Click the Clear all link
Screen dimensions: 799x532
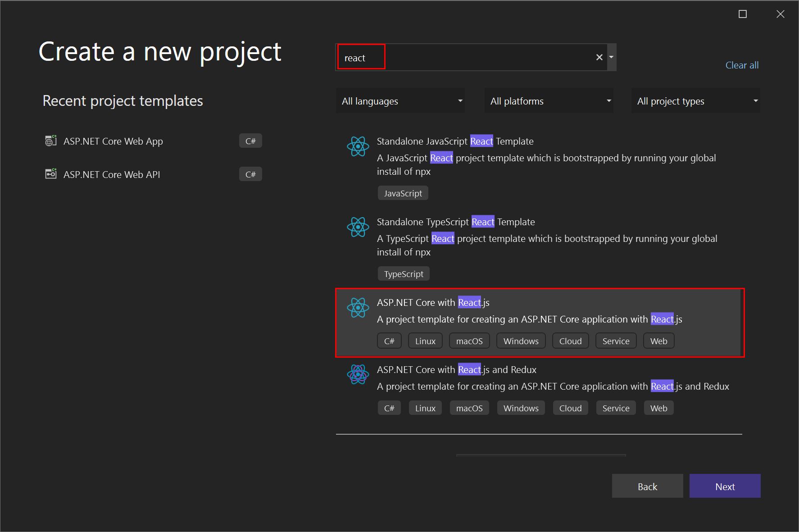pyautogui.click(x=741, y=65)
